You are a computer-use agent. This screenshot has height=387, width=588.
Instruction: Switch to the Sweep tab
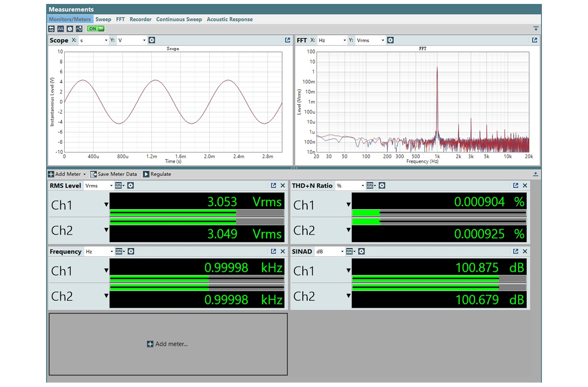pyautogui.click(x=103, y=19)
